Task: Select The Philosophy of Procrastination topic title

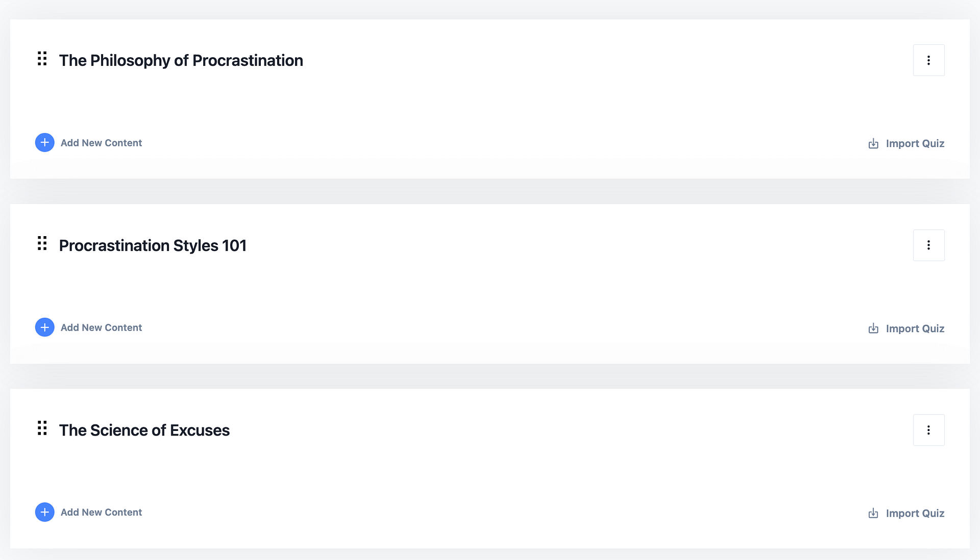Action: point(181,60)
